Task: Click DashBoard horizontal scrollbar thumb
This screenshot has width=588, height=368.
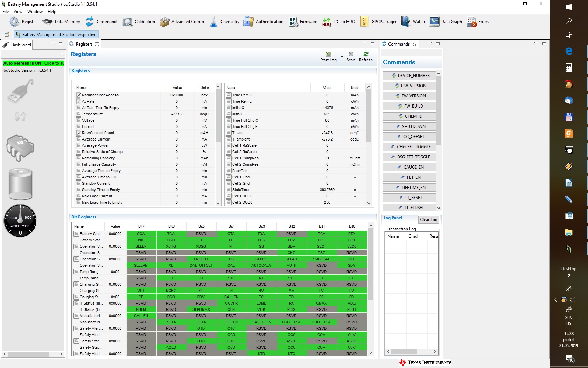Action: (28, 354)
